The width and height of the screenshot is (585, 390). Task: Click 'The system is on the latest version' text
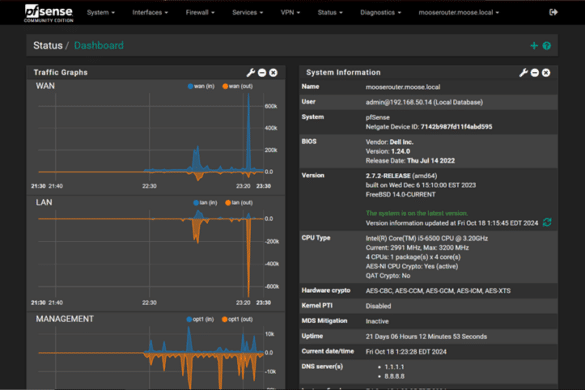click(x=416, y=213)
